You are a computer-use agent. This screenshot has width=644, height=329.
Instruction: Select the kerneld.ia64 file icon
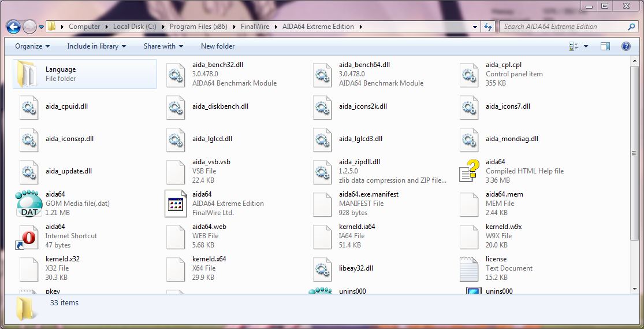pos(322,237)
